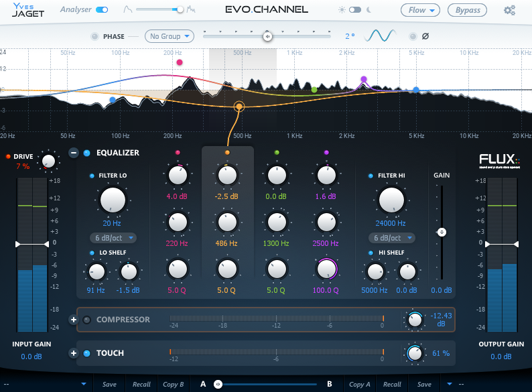
Task: Select the blue lo shelf node on graph
Action: (x=113, y=99)
